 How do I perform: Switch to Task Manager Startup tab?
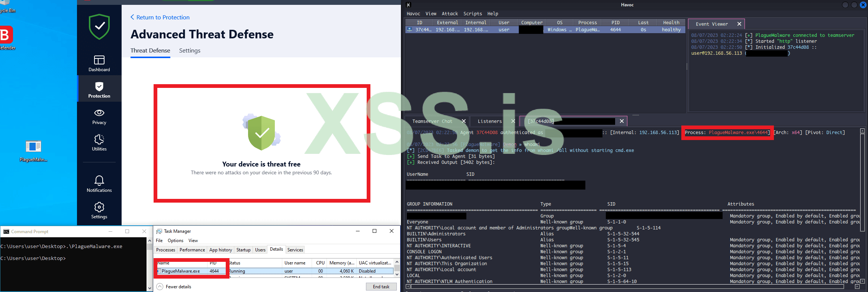(x=244, y=250)
